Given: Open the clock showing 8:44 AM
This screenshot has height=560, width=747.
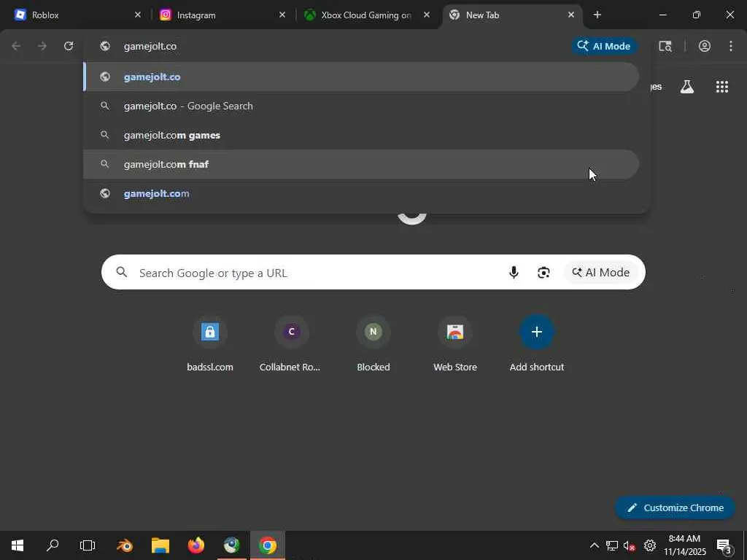Looking at the screenshot, I should point(684,545).
